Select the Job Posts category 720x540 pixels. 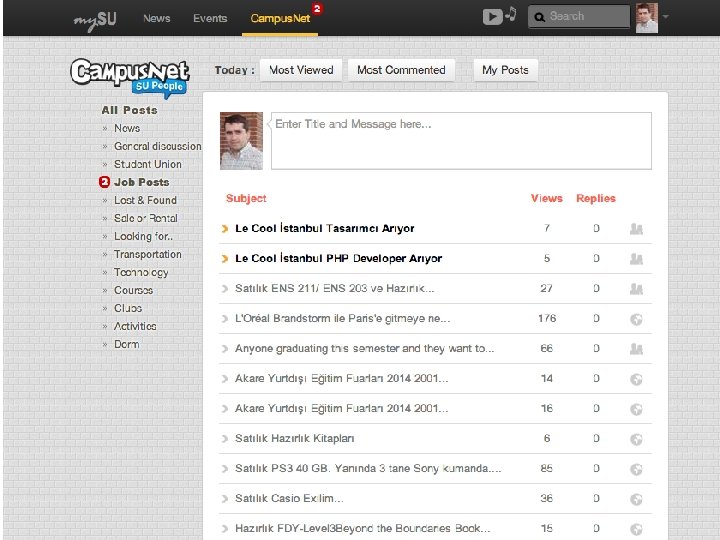tap(141, 182)
